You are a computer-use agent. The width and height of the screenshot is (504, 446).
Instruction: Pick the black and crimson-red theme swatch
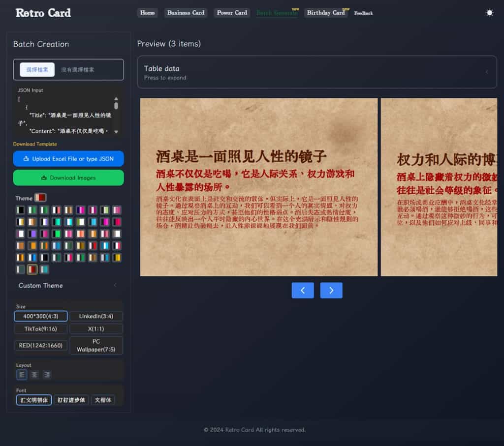click(x=117, y=222)
